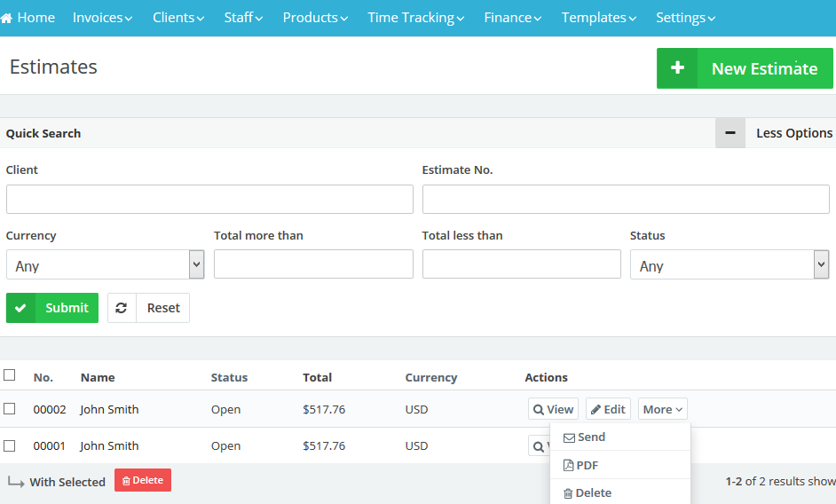836x504 pixels.
Task: Click the refresh icon beside Reset
Action: [122, 308]
